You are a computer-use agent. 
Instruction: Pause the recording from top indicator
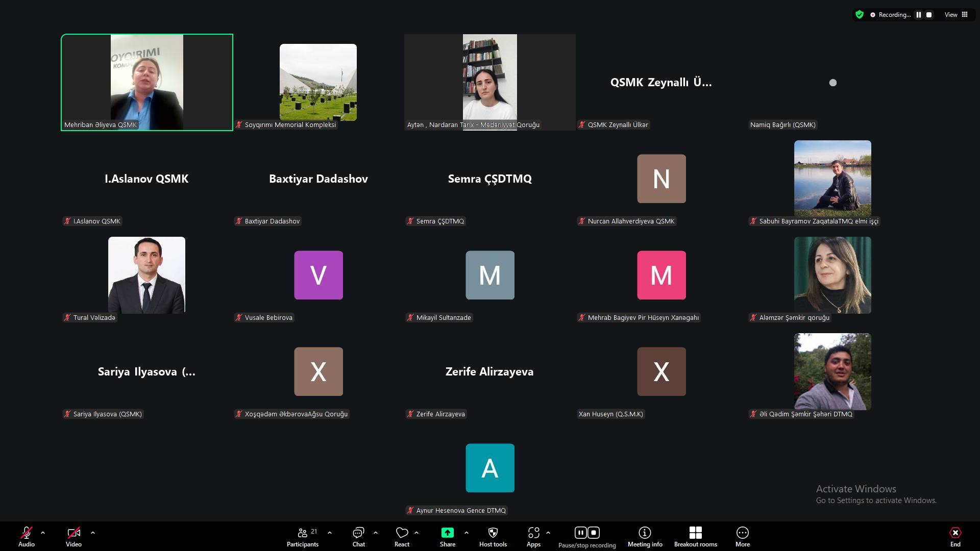pyautogui.click(x=918, y=15)
